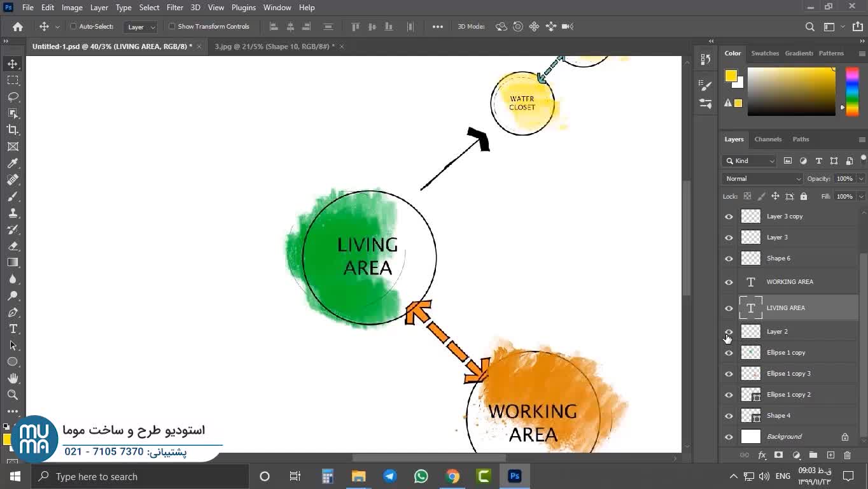Click the create new layer icon
Screen dimensions: 868x489
(830, 455)
